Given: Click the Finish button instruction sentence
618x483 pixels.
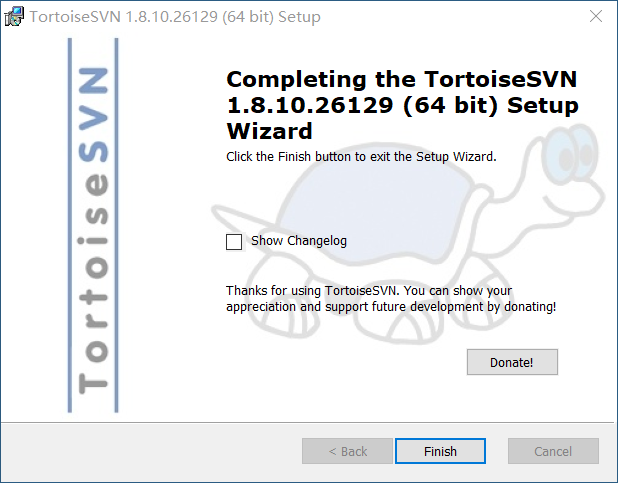Looking at the screenshot, I should click(361, 157).
